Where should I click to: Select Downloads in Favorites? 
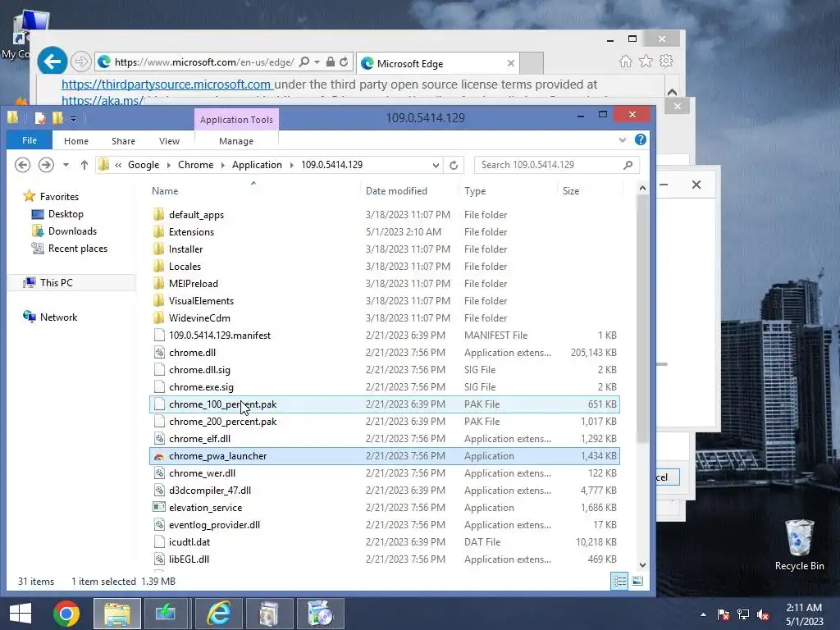point(72,231)
